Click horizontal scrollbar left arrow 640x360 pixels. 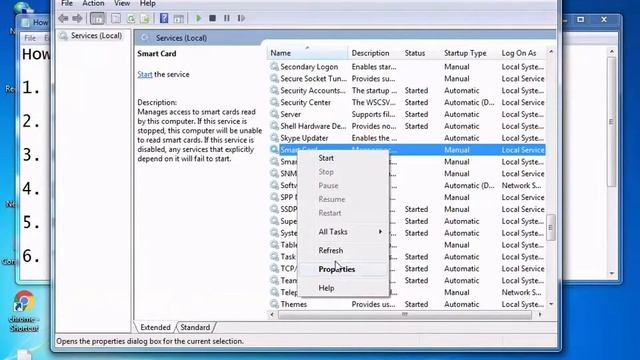coord(272,315)
